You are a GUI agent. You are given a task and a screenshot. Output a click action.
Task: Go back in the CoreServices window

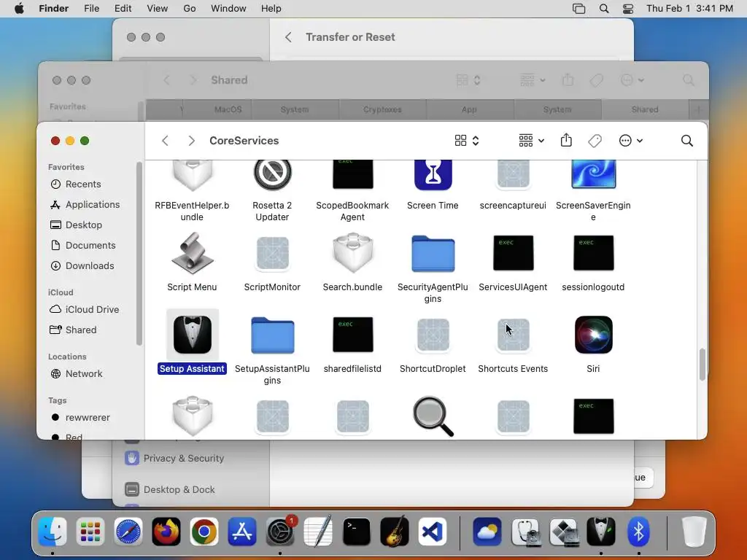(x=166, y=141)
